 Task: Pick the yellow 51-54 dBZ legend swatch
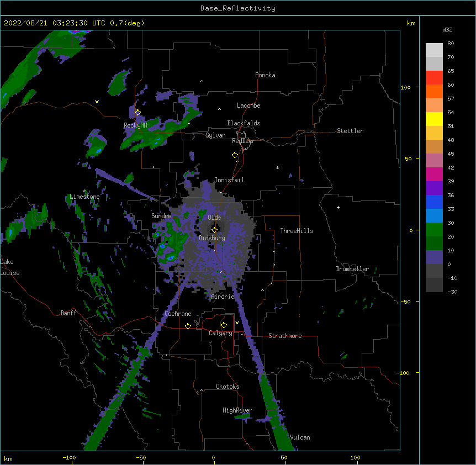[434, 119]
